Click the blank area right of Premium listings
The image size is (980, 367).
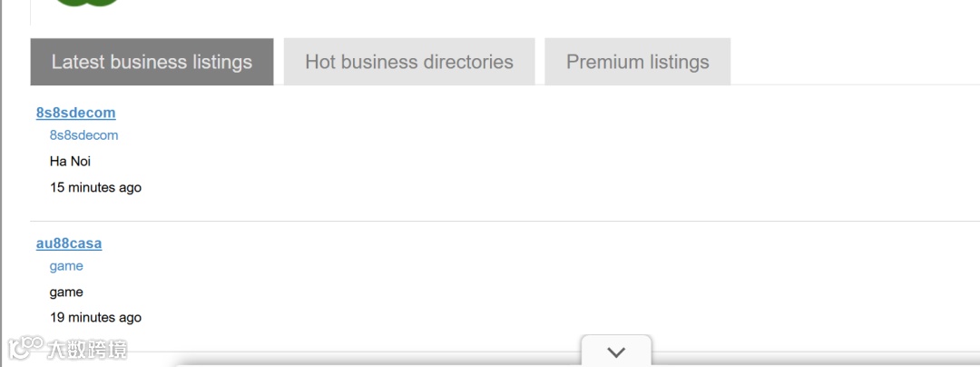point(853,62)
